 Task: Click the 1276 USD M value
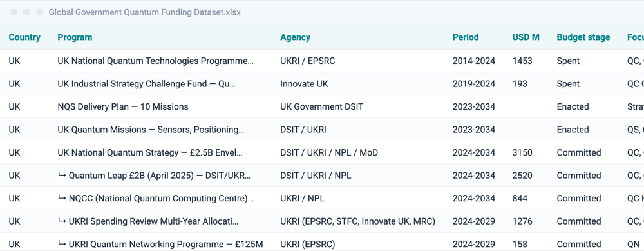522,222
